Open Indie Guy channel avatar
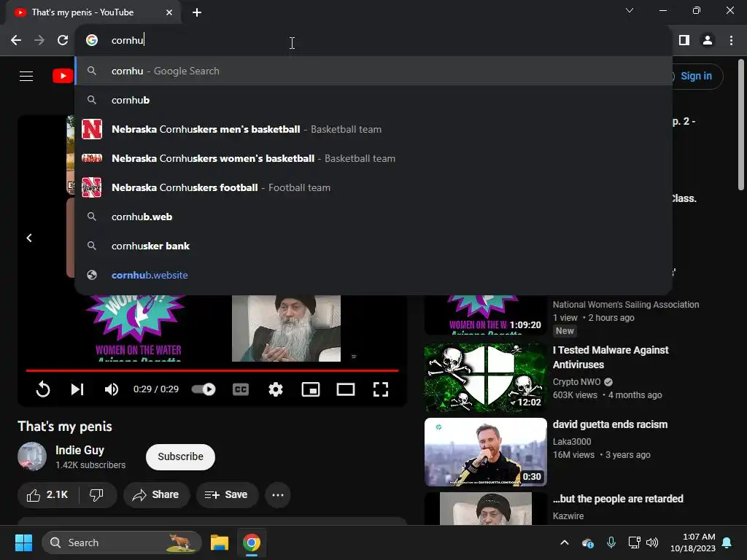The image size is (747, 560). [32, 456]
